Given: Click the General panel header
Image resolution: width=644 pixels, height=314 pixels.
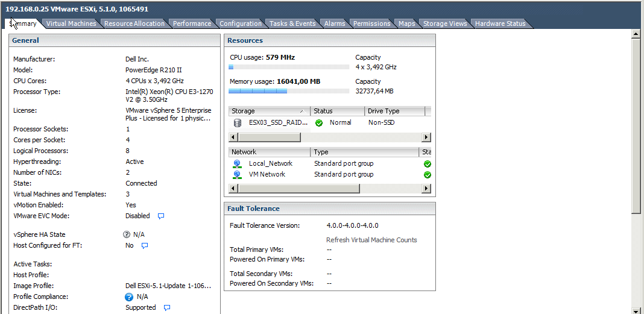Looking at the screenshot, I should coord(115,40).
